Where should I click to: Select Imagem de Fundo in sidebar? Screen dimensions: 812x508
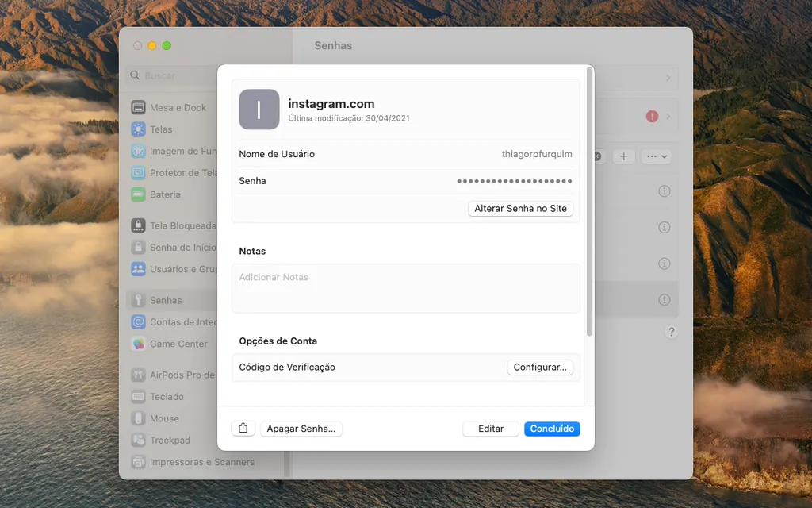[x=174, y=152]
